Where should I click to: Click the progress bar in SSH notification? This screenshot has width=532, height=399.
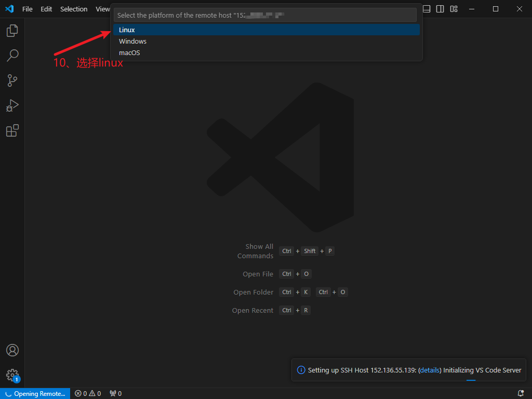point(471,380)
